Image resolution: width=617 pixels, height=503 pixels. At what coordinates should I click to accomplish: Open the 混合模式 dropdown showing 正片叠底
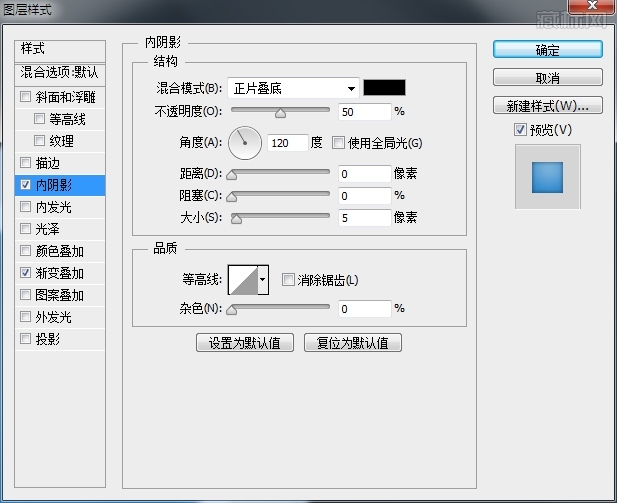click(x=294, y=88)
